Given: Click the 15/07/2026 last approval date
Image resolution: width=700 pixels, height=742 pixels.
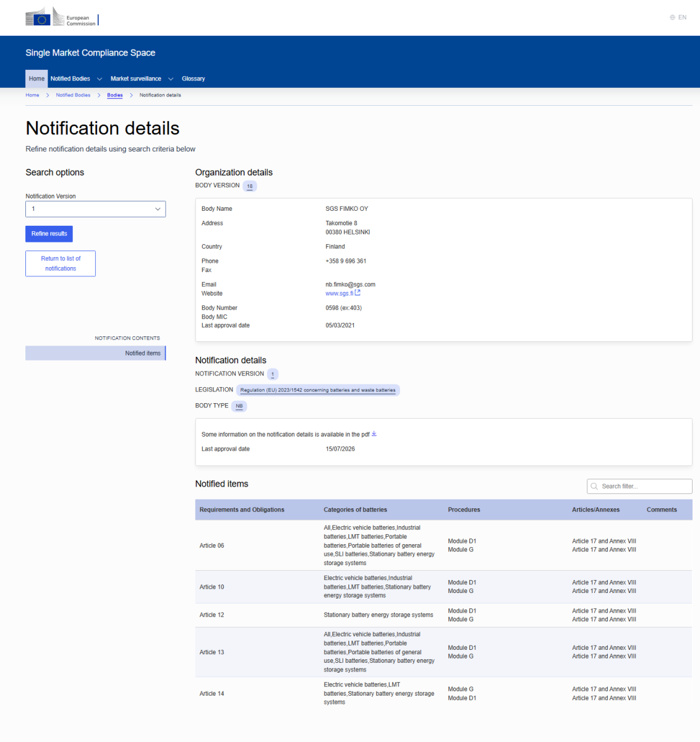Looking at the screenshot, I should 340,450.
